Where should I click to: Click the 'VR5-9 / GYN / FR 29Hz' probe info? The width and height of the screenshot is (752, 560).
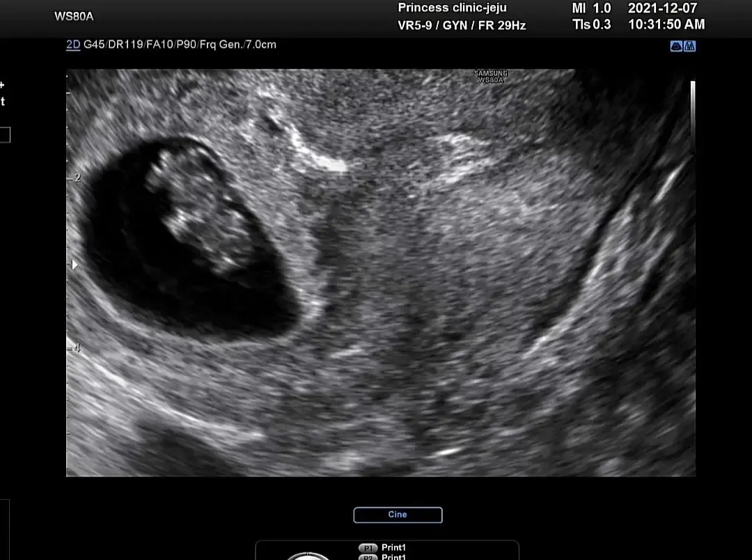click(x=462, y=26)
